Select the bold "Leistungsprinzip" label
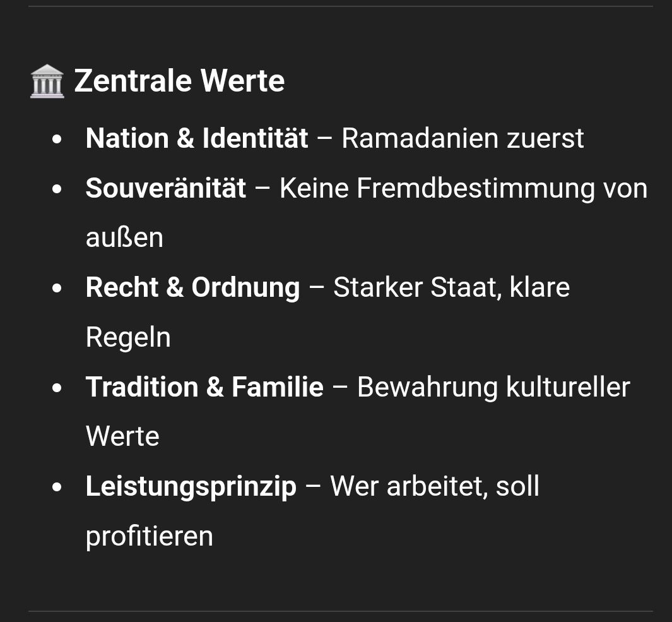672x622 pixels. (191, 486)
